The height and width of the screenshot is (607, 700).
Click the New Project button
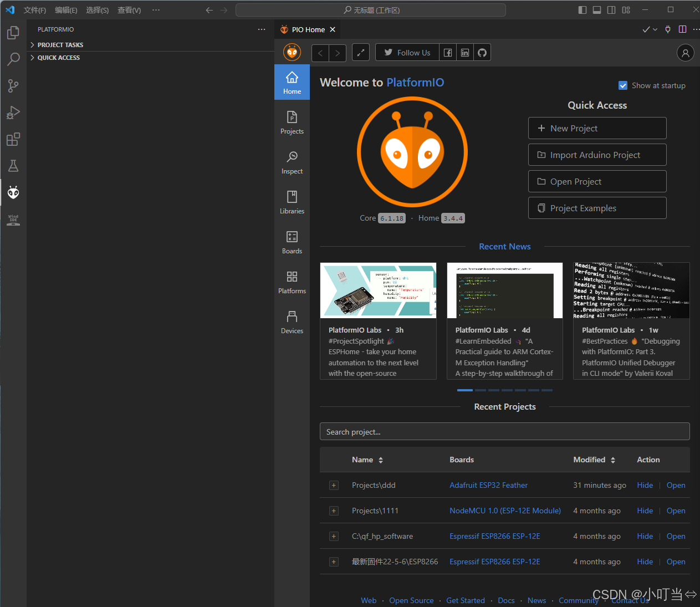coord(597,128)
